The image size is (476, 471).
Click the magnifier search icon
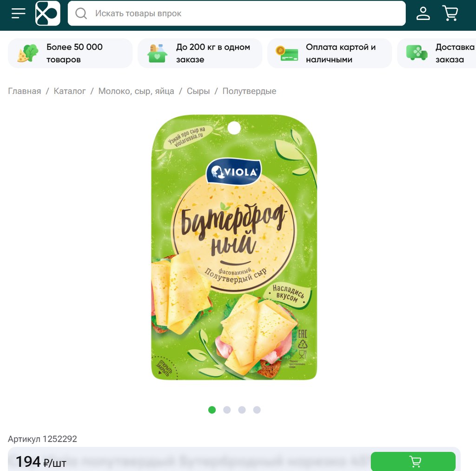pyautogui.click(x=81, y=13)
